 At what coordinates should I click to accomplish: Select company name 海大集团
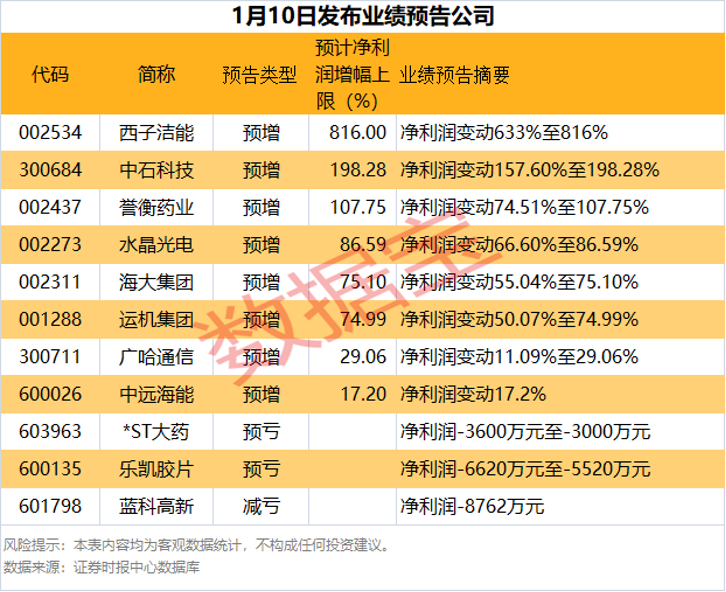[156, 283]
